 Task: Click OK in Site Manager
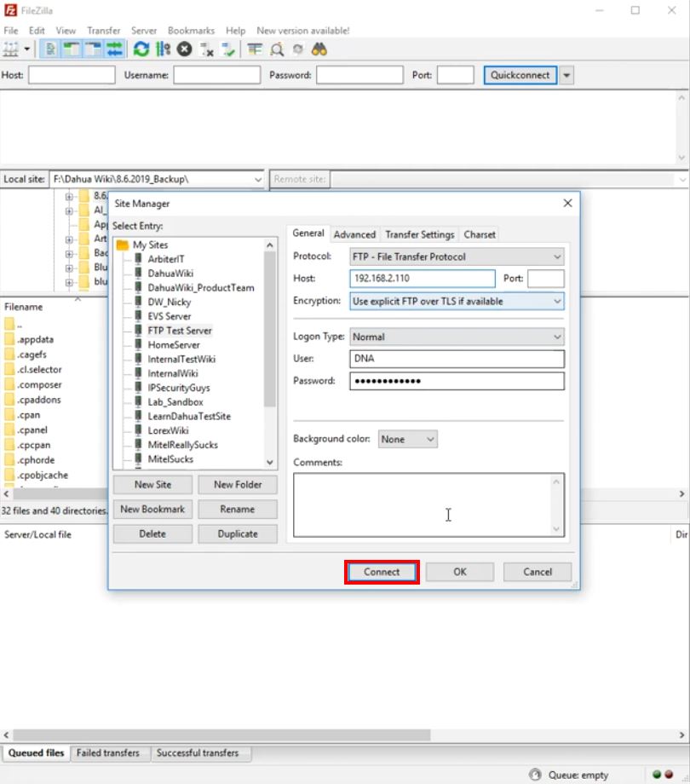pyautogui.click(x=460, y=572)
